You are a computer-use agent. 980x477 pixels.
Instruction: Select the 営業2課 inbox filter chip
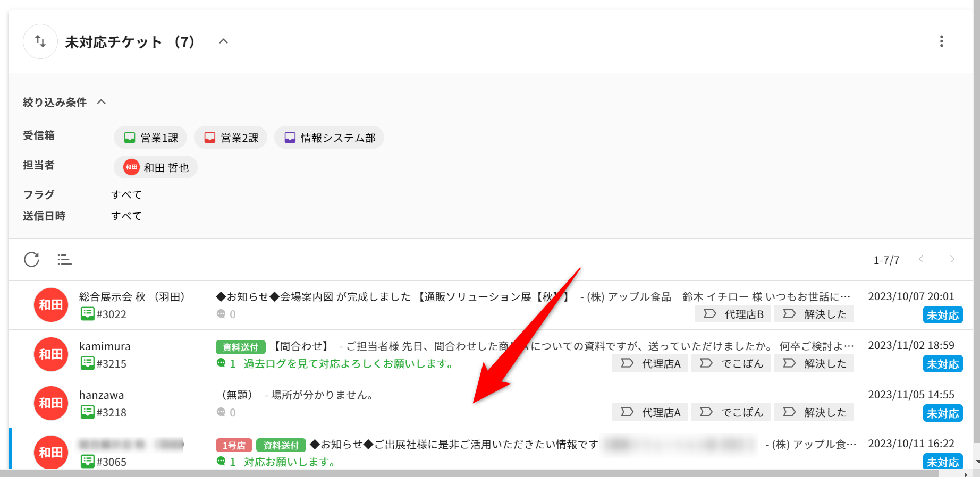point(231,138)
